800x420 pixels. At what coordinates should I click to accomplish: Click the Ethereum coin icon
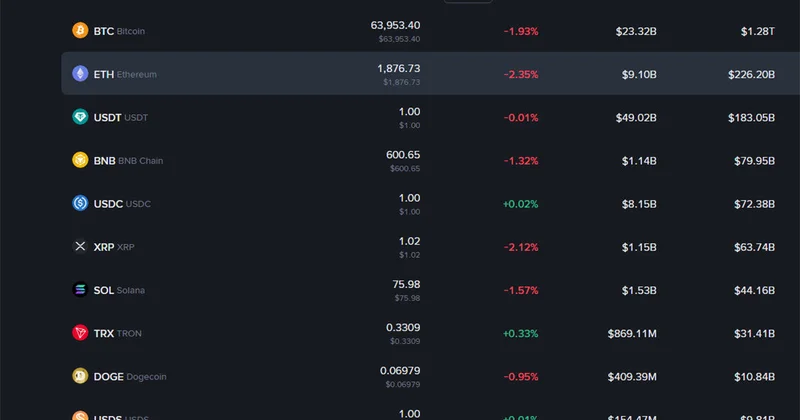pyautogui.click(x=80, y=73)
